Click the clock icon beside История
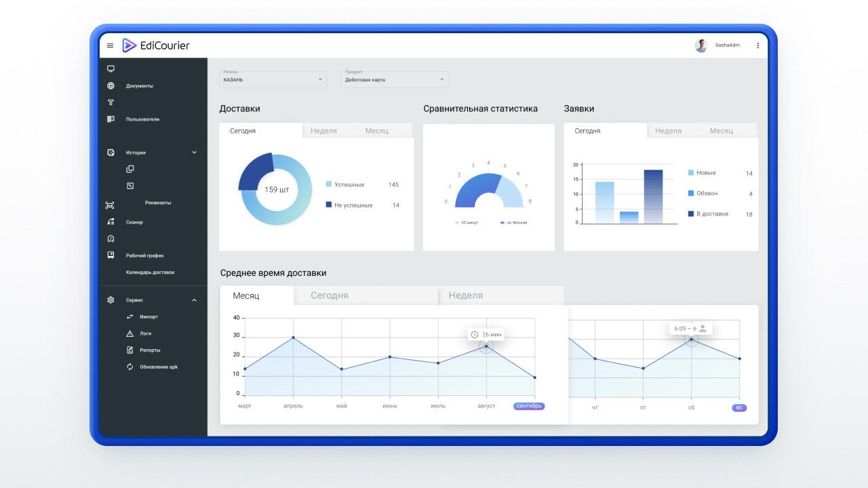Screen dimensions: 868x488 click(x=111, y=152)
